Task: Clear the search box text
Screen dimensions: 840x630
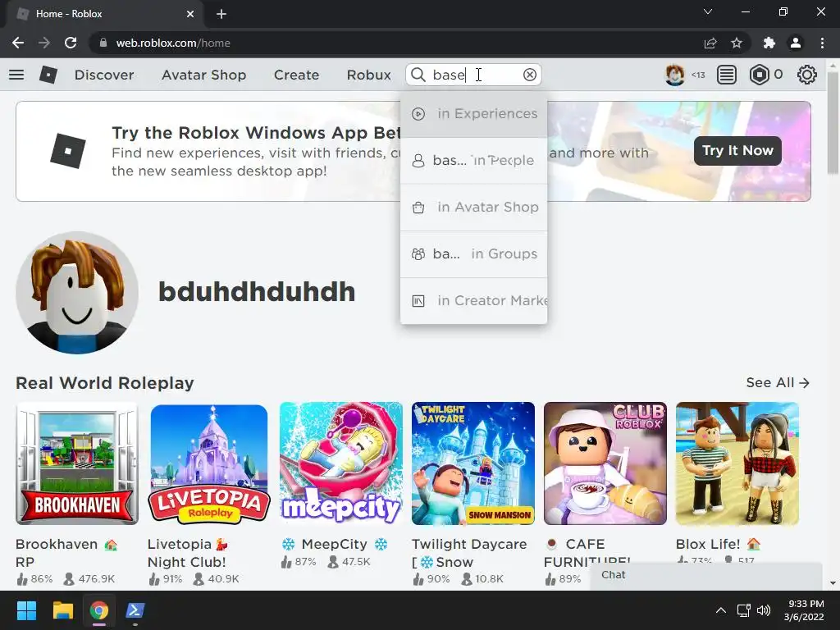Action: coord(530,75)
